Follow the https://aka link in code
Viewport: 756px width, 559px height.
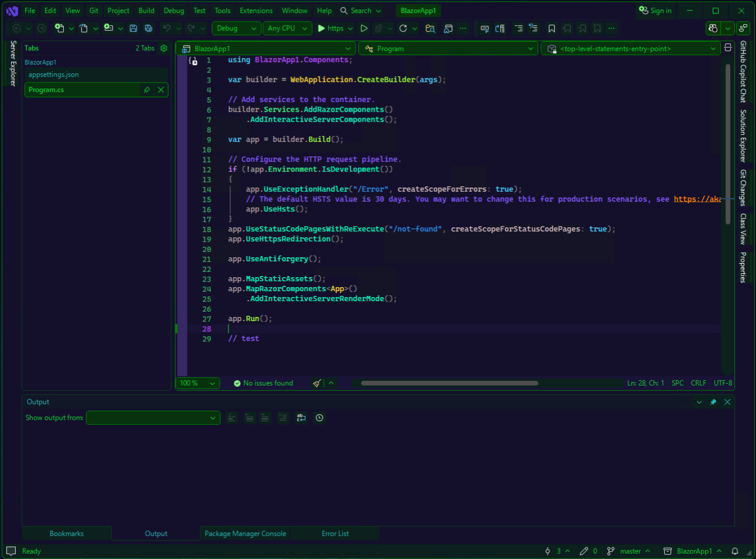click(697, 199)
